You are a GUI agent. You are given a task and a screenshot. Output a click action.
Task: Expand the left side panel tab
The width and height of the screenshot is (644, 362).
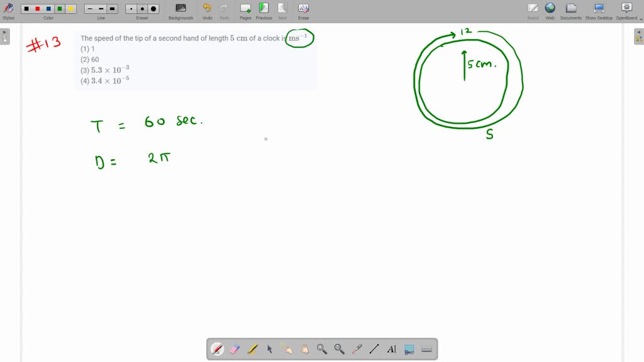[x=5, y=36]
